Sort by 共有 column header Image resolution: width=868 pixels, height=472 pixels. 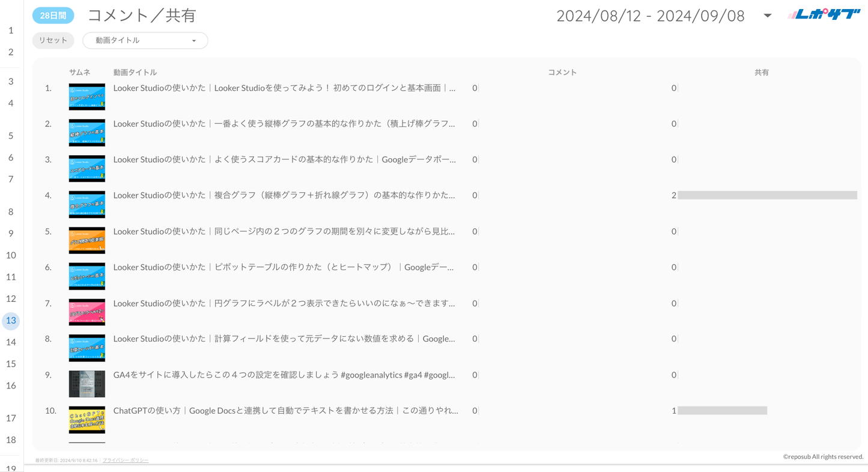tap(762, 72)
